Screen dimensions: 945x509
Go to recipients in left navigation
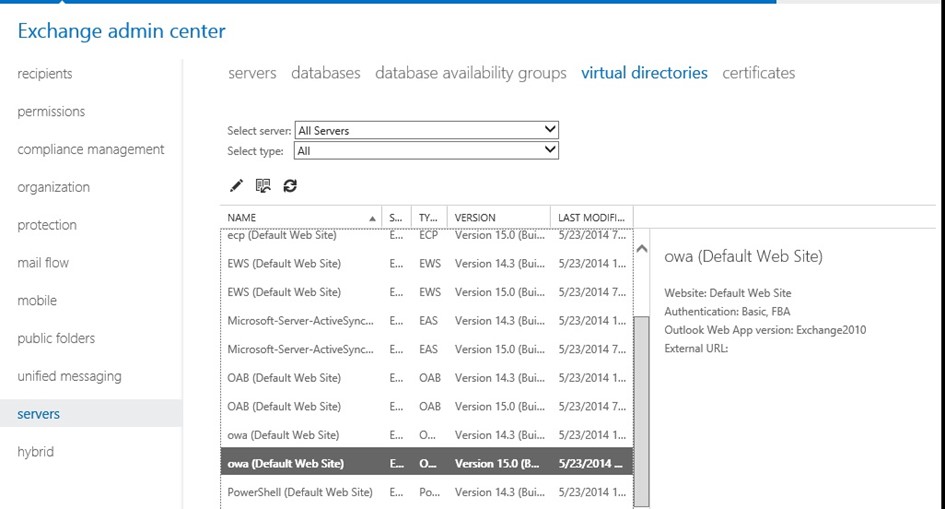coord(45,73)
